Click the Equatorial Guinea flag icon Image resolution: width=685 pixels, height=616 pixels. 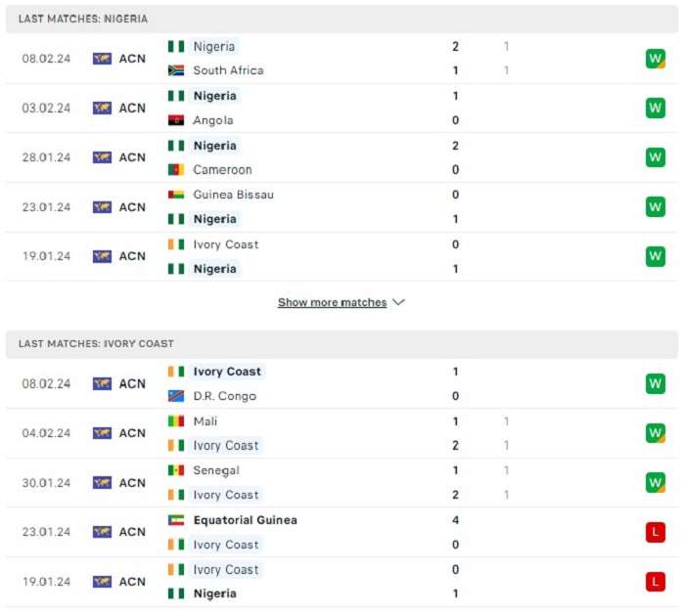tap(176, 520)
